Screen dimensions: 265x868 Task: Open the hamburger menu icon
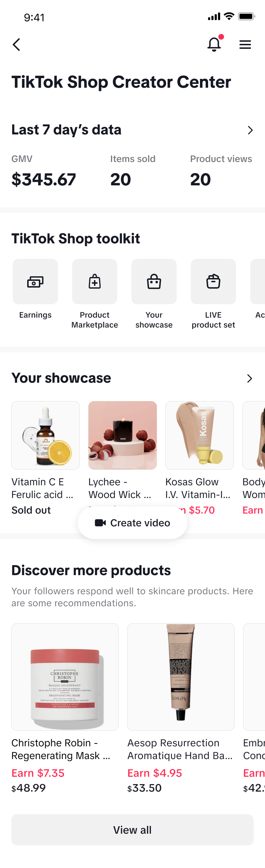pyautogui.click(x=245, y=45)
